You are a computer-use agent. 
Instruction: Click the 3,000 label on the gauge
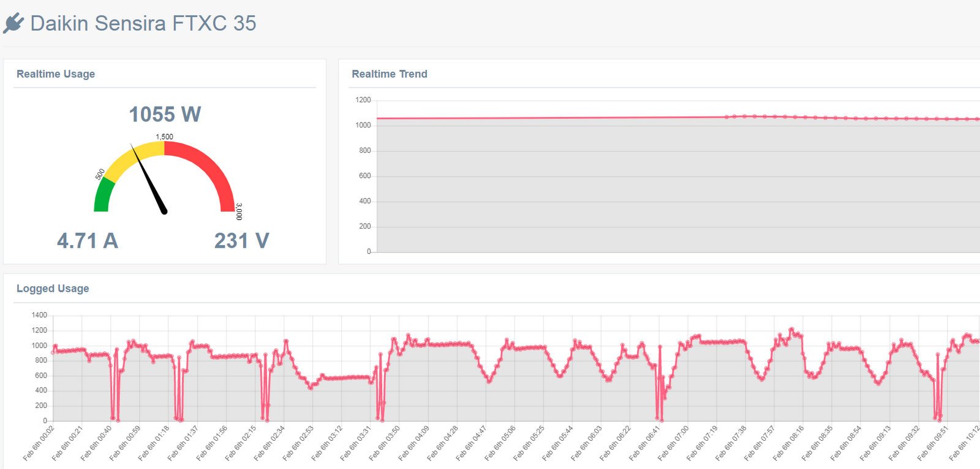pyautogui.click(x=239, y=212)
